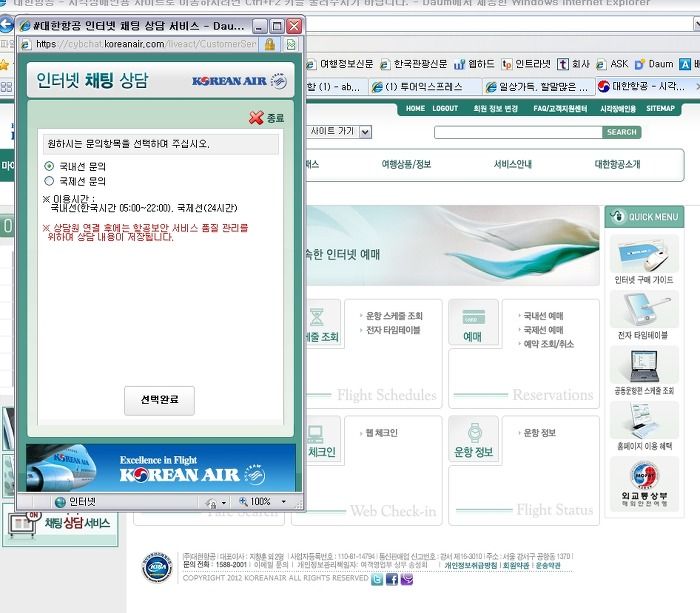Click the 운항 정보 watch icon
The width and height of the screenshot is (700, 613).
(475, 433)
